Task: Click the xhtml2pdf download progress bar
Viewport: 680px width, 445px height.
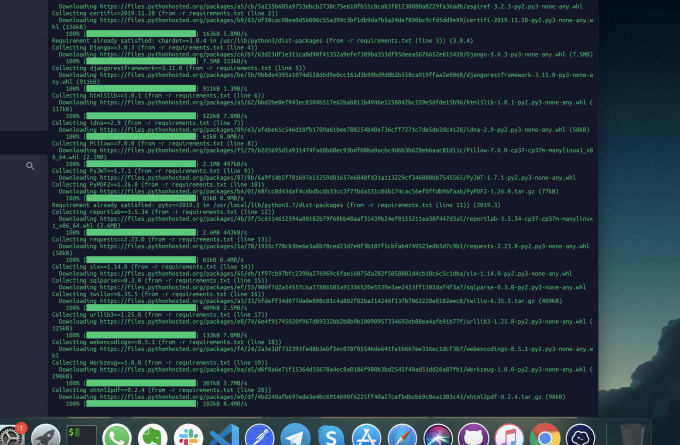Action: [x=141, y=404]
